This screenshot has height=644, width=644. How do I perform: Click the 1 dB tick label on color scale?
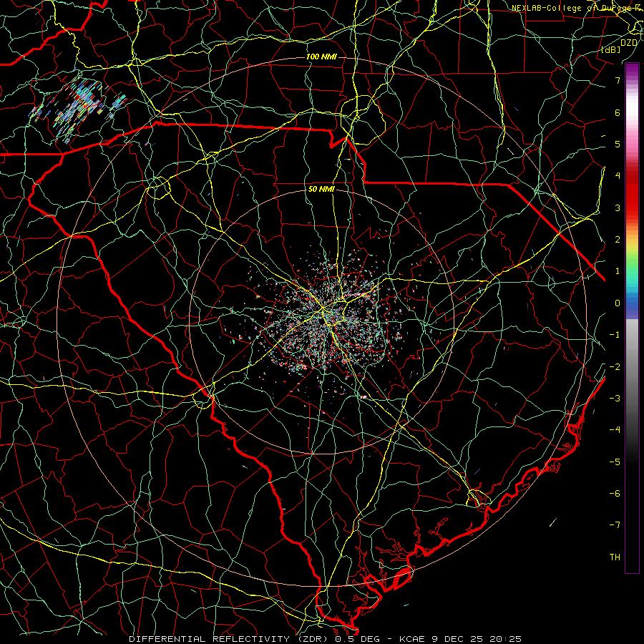(618, 271)
